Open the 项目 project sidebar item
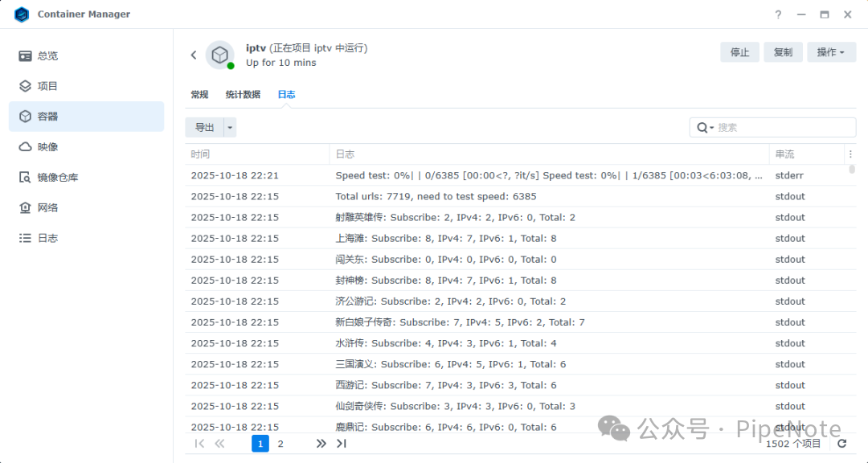The width and height of the screenshot is (868, 463). 48,86
